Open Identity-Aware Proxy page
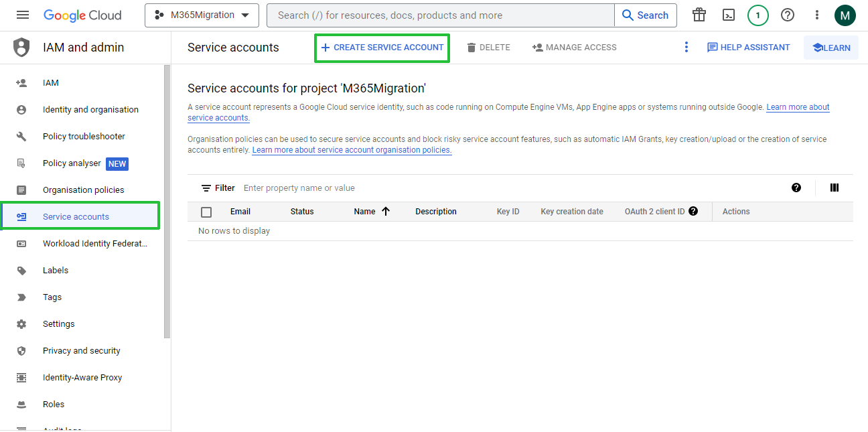This screenshot has width=868, height=432. [x=82, y=378]
